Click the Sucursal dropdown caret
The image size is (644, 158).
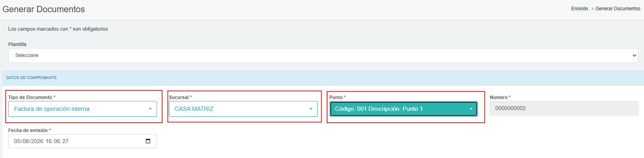[311, 109]
